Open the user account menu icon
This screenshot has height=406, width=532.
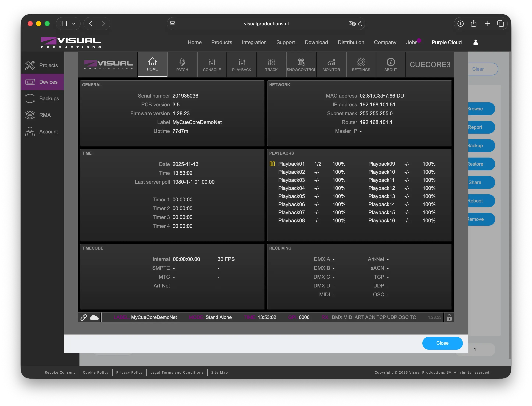(x=476, y=42)
